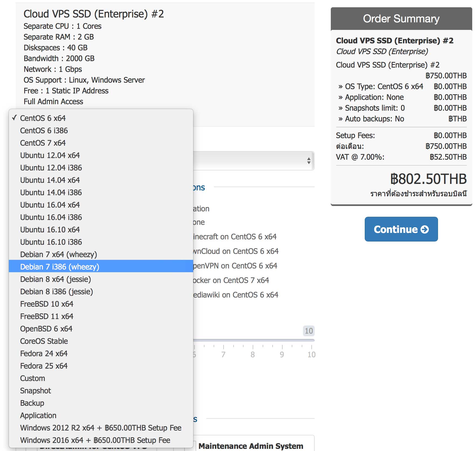This screenshot has width=476, height=451.
Task: Choose Ubuntu 16.04 x64 from the list
Action: (50, 205)
